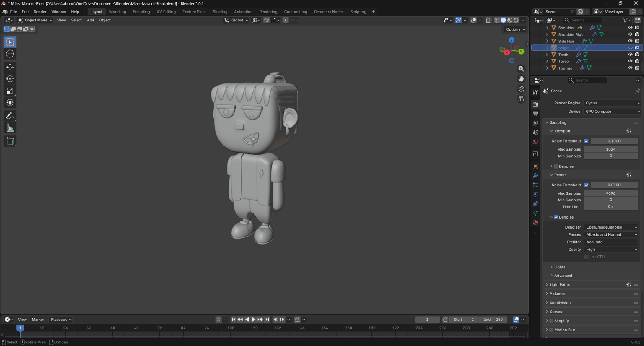Open the Add menu in viewport header
The width and height of the screenshot is (644, 346).
[x=90, y=20]
